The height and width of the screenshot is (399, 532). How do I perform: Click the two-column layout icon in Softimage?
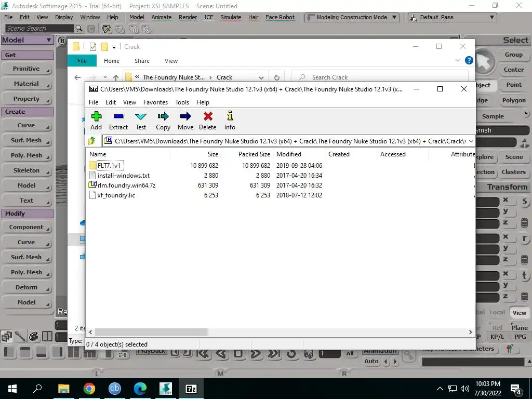click(x=47, y=336)
